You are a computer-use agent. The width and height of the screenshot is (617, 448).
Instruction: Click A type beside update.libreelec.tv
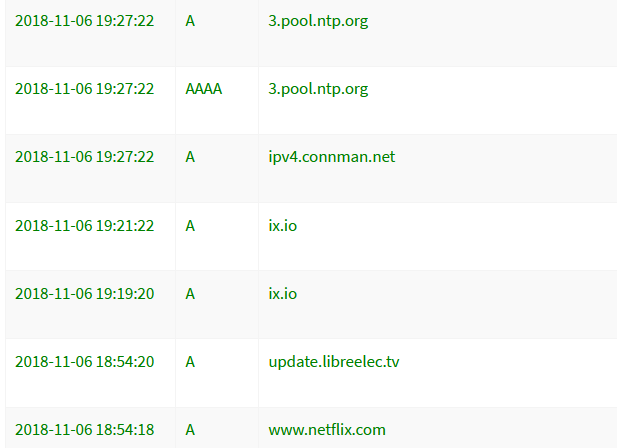[x=190, y=362]
